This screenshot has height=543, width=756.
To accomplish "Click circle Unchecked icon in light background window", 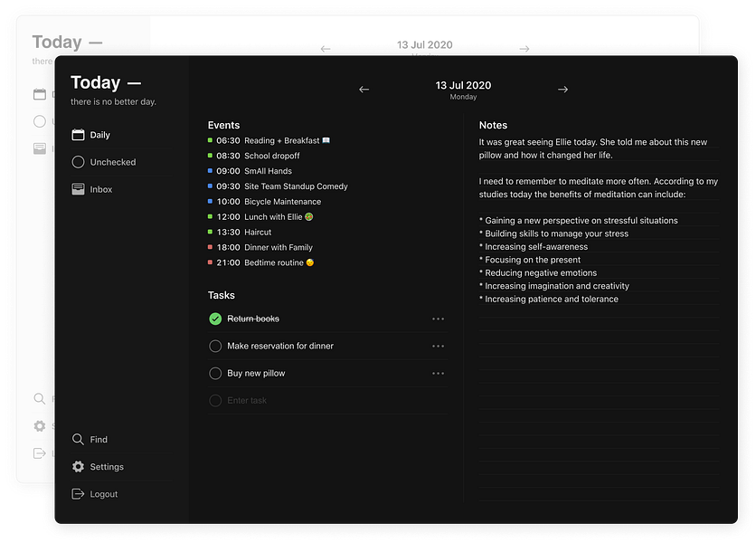I will tap(40, 121).
